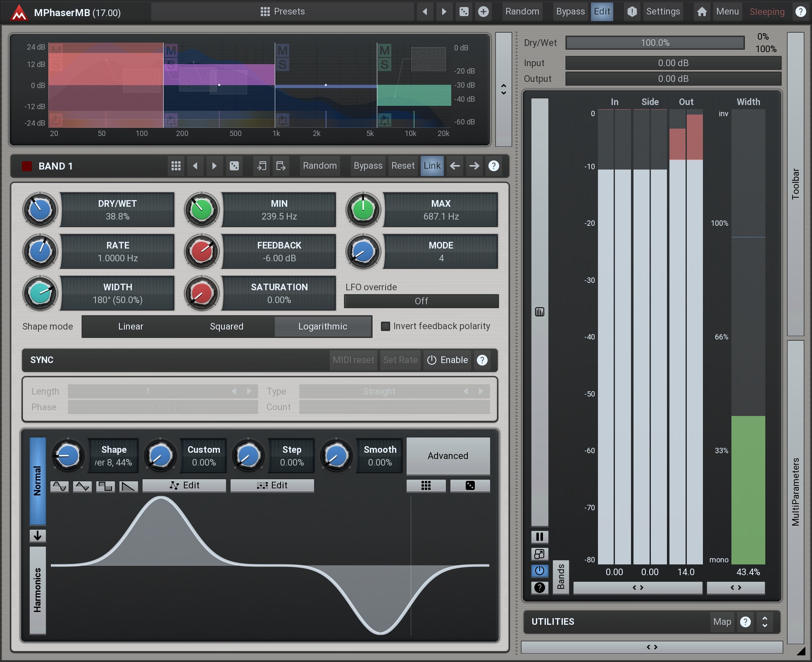Copy Band 1 settings icon
The height and width of the screenshot is (662, 812).
(x=262, y=166)
